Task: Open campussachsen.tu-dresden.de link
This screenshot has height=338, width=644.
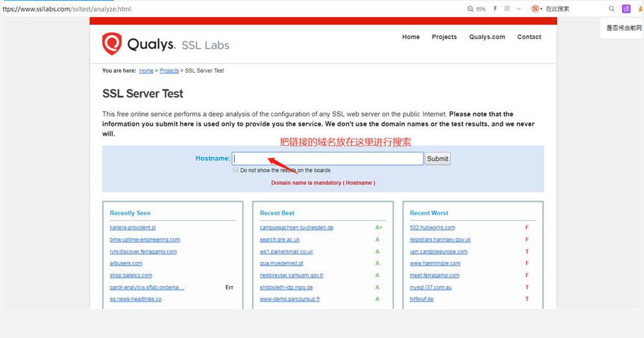Action: [x=296, y=228]
